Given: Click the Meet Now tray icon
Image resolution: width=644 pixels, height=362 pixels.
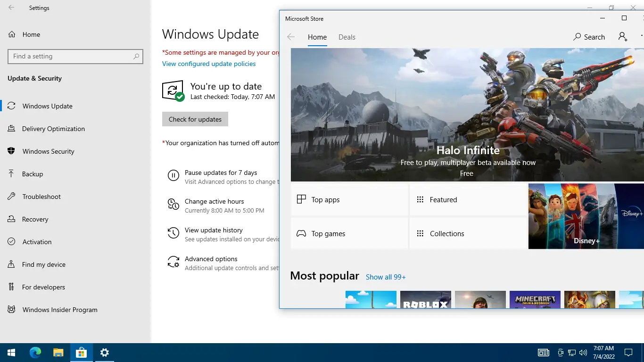Looking at the screenshot, I should click(561, 353).
